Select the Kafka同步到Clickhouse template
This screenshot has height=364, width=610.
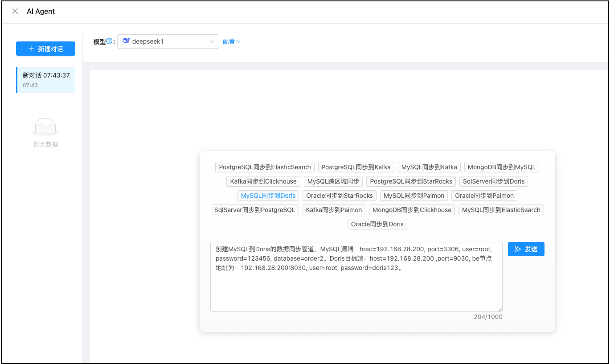[x=263, y=181]
